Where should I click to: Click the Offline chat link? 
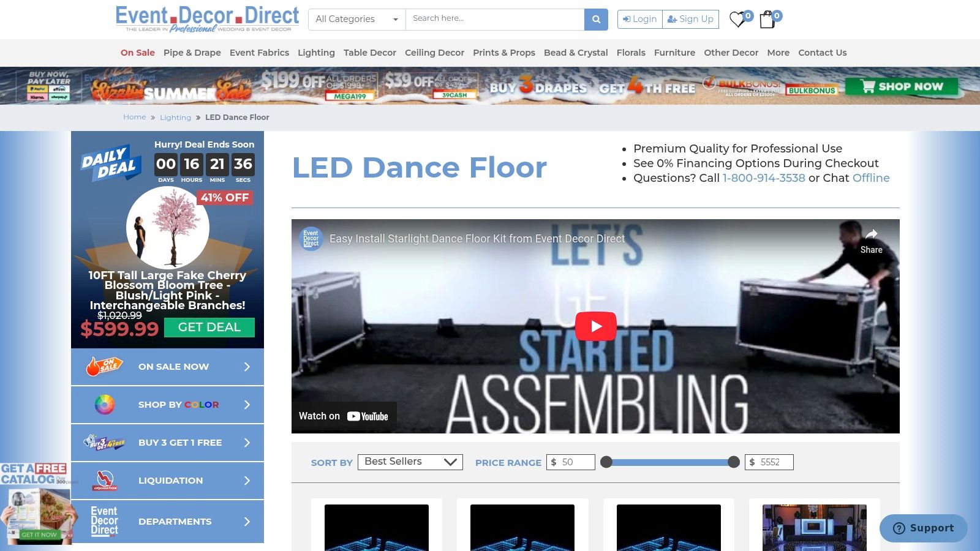tap(871, 178)
